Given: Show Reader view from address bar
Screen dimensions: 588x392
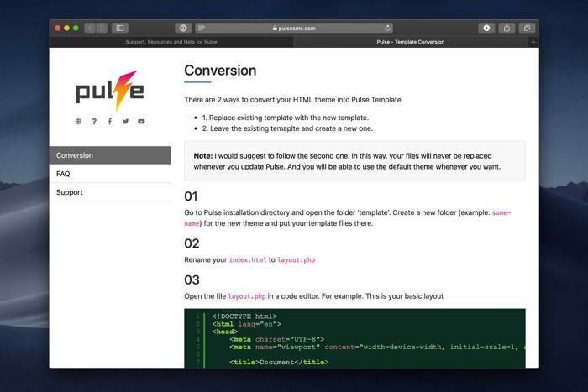Looking at the screenshot, I should click(x=202, y=28).
